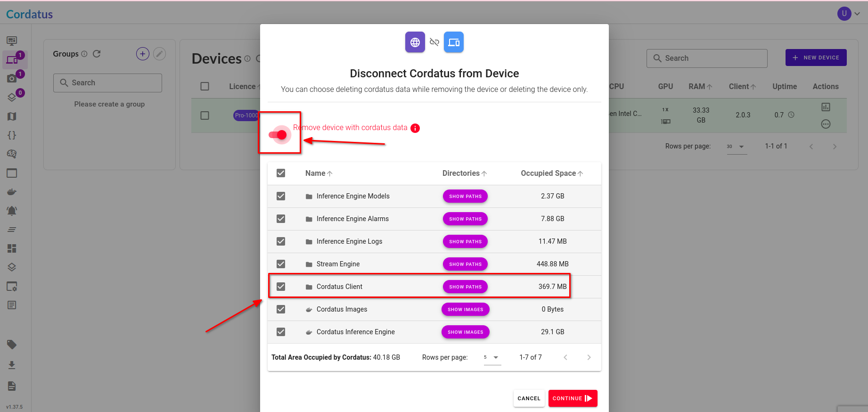Show images for Cordatus Images
Image resolution: width=868 pixels, height=412 pixels.
465,309
